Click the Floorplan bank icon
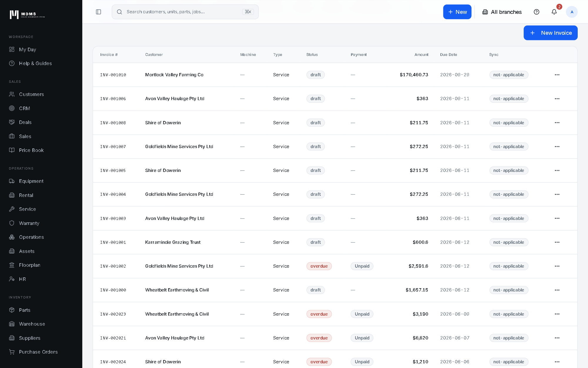Viewport: 588px width, 368px height. click(x=12, y=265)
